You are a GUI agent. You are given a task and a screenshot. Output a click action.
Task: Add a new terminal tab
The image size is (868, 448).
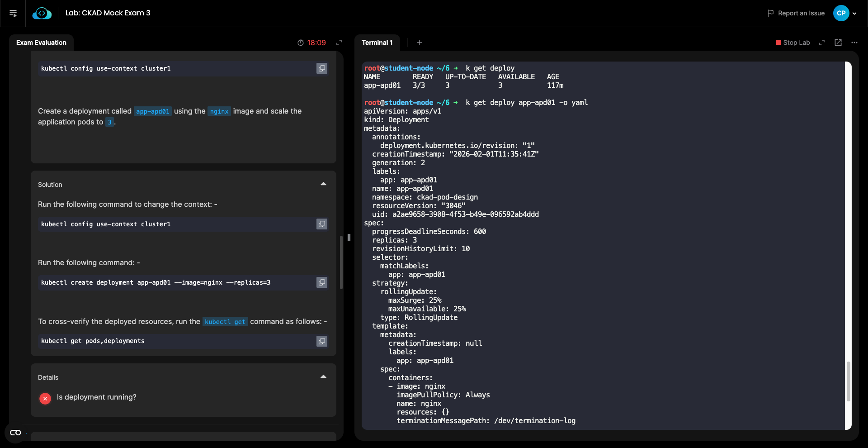tap(420, 43)
